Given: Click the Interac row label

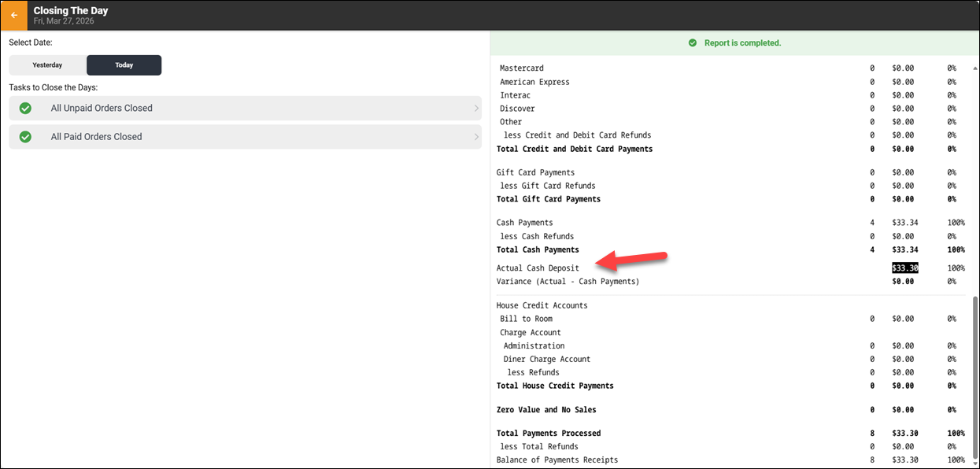Looking at the screenshot, I should (x=516, y=95).
